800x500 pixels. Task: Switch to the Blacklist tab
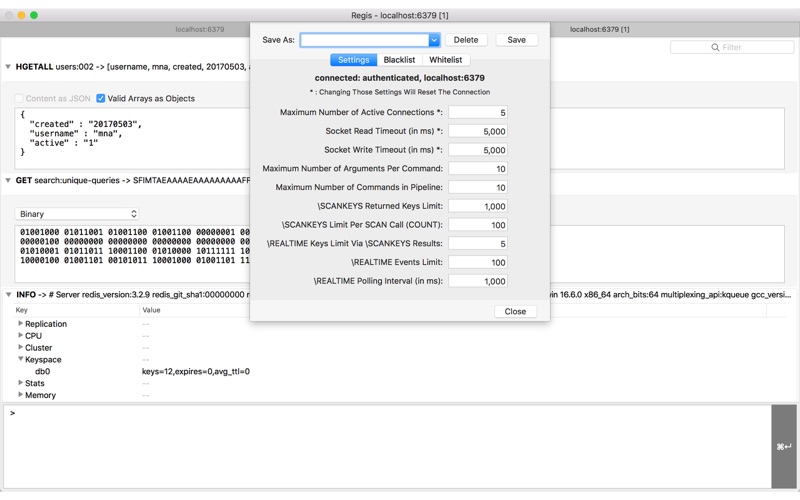[x=399, y=60]
